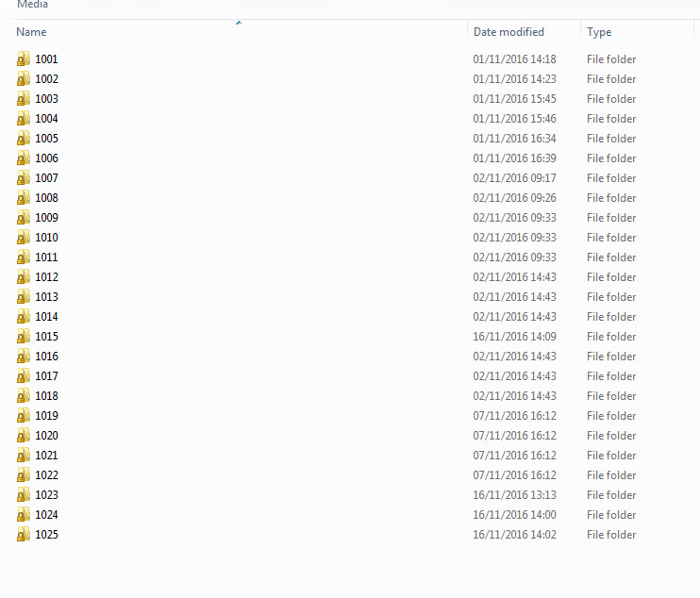This screenshot has width=700, height=598.
Task: Choose the folder icon beside 1019
Action: 24,416
